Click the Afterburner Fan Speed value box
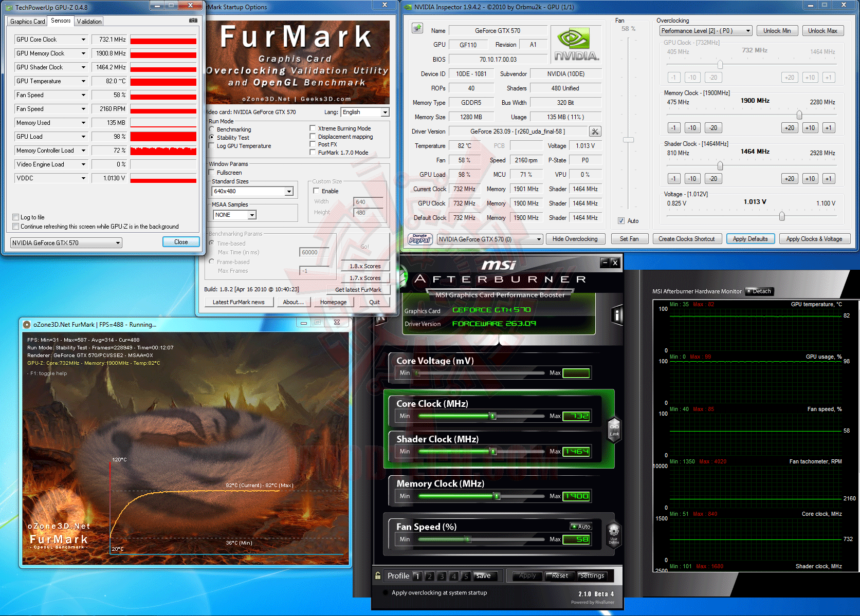Viewport: 860px width, 616px height. pos(576,539)
